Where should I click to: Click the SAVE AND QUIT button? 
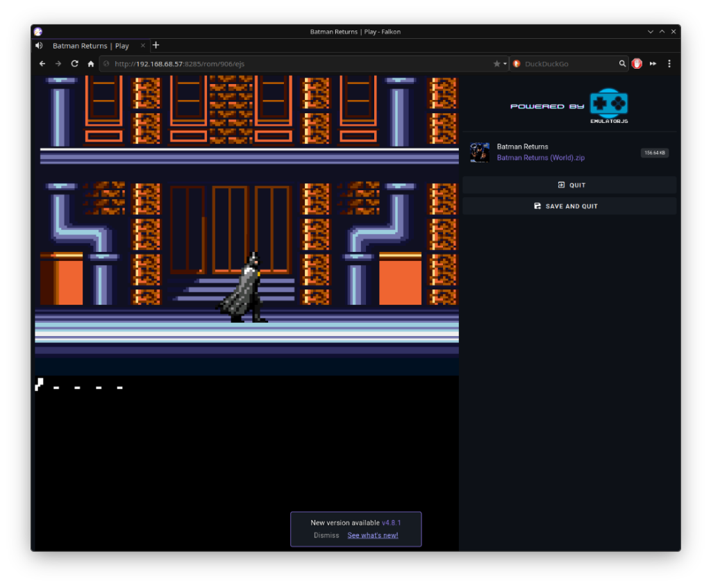[x=569, y=205]
